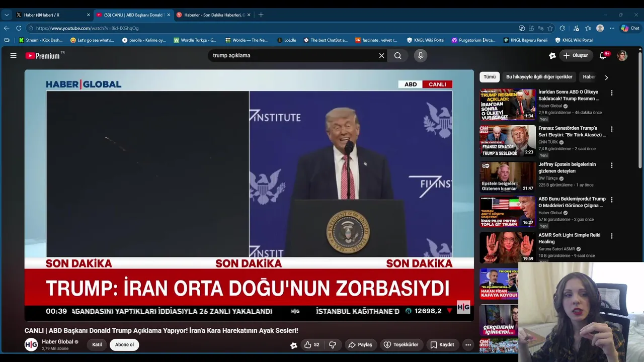Image resolution: width=644 pixels, height=362 pixels.
Task: Open more options for ASMR Soft Light video
Action: point(612,236)
